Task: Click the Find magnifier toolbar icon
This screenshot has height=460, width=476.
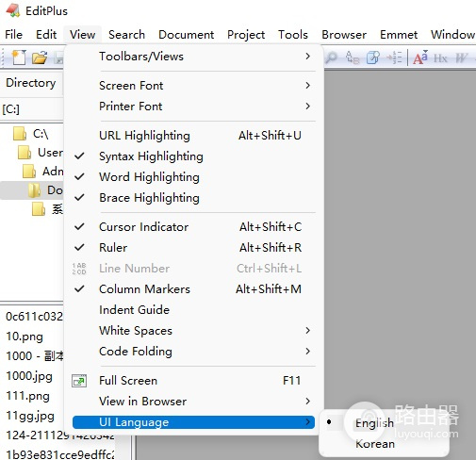Action: [332, 57]
